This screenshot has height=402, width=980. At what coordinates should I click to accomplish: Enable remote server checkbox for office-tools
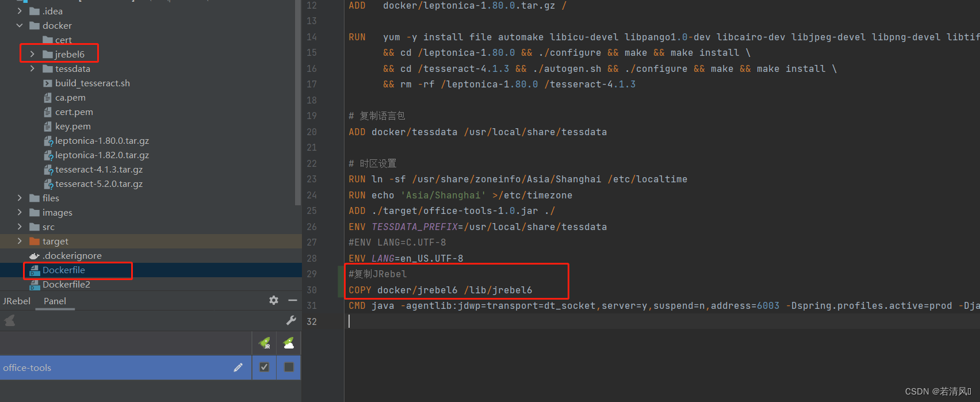coord(289,367)
